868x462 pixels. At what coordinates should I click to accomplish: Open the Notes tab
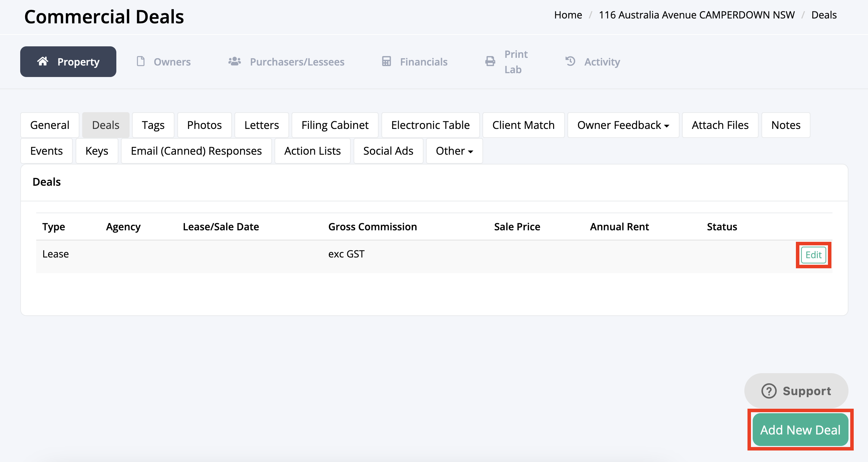click(786, 125)
